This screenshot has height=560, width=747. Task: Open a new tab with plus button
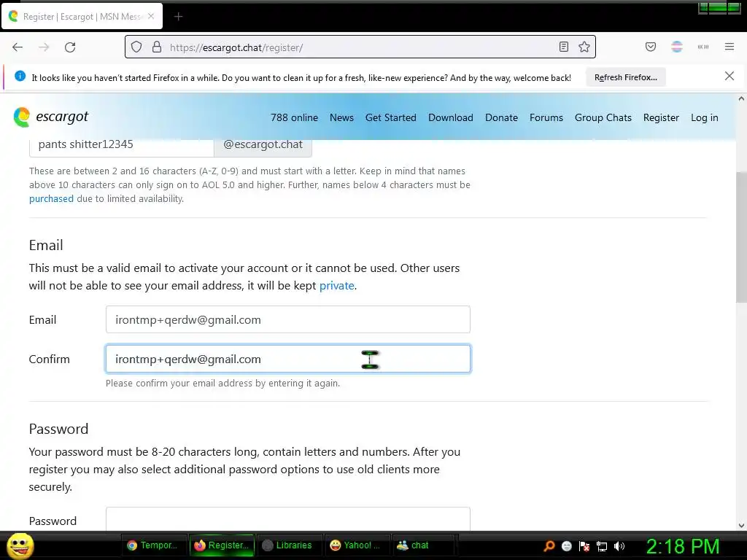[178, 17]
